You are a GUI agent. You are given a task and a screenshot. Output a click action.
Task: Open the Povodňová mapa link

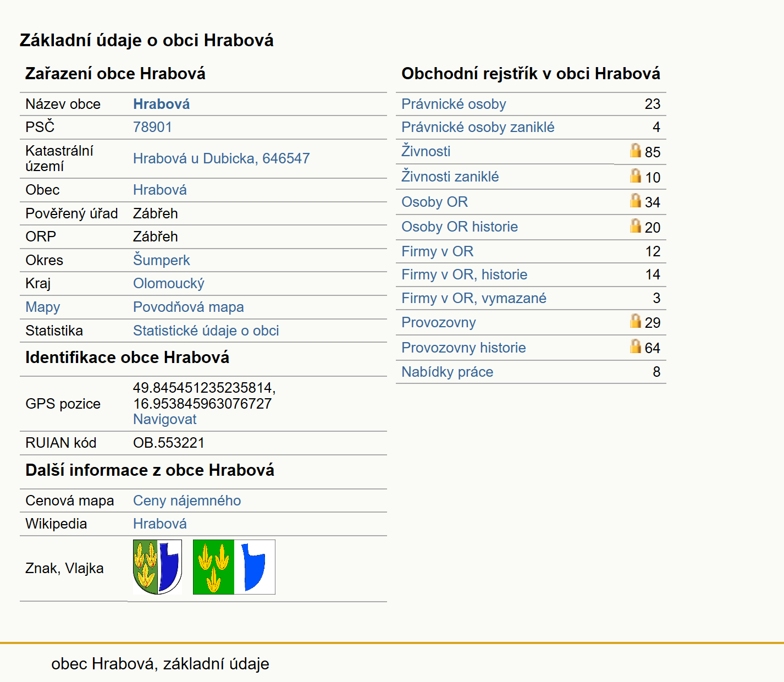[189, 307]
